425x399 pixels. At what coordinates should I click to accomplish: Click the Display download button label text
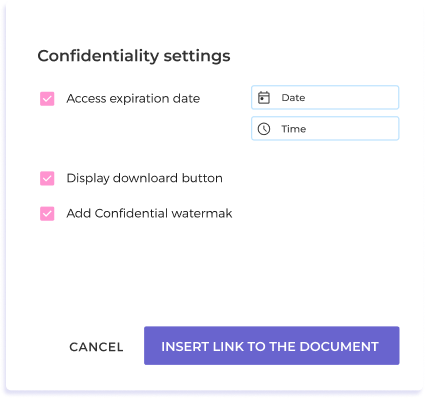[x=144, y=178]
